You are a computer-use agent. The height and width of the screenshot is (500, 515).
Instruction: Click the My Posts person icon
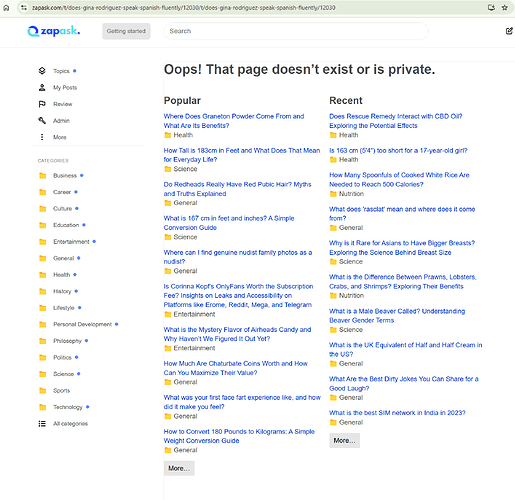[x=42, y=87]
